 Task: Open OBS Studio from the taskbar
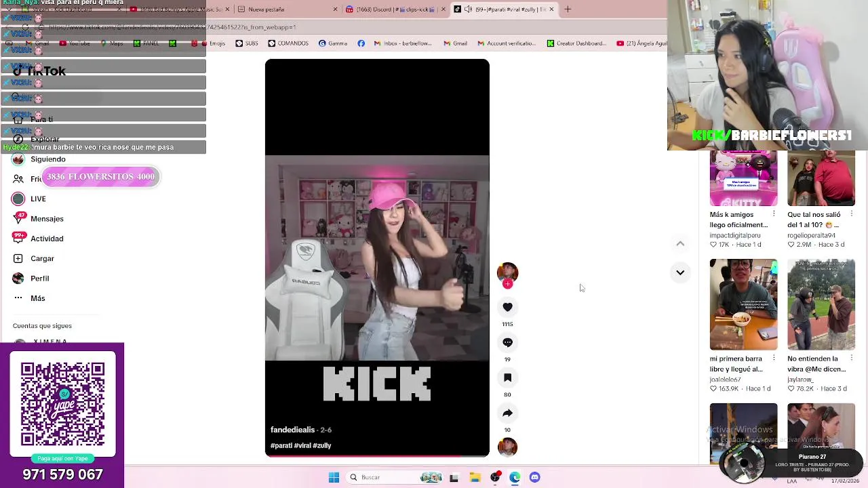495,477
